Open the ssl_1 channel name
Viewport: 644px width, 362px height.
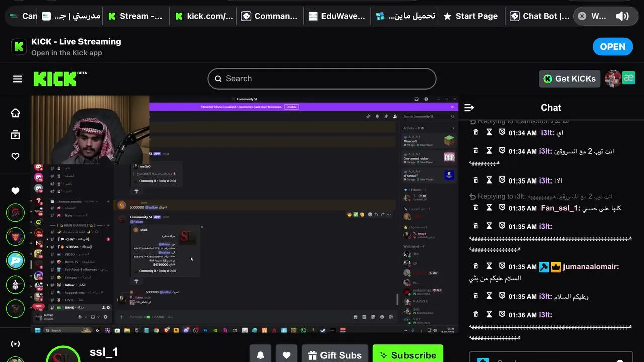coord(104,352)
